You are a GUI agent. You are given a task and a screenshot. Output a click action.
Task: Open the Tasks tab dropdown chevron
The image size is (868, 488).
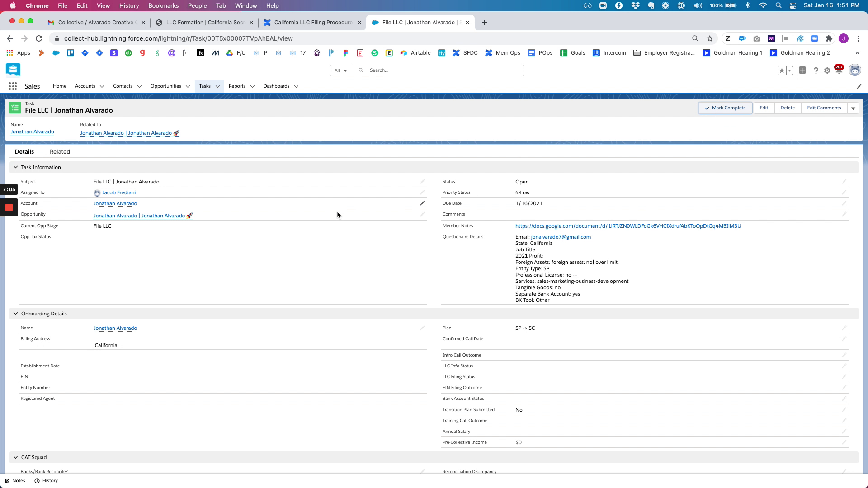(x=217, y=86)
